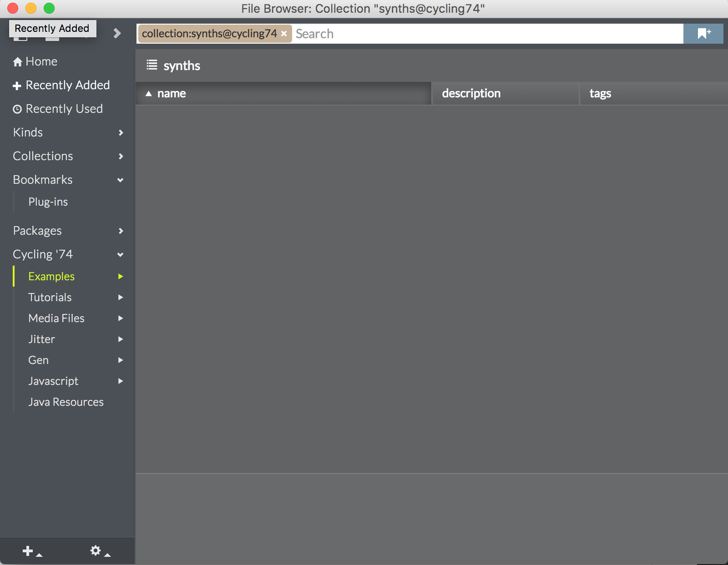Expand the Packages section
728x565 pixels.
121,231
